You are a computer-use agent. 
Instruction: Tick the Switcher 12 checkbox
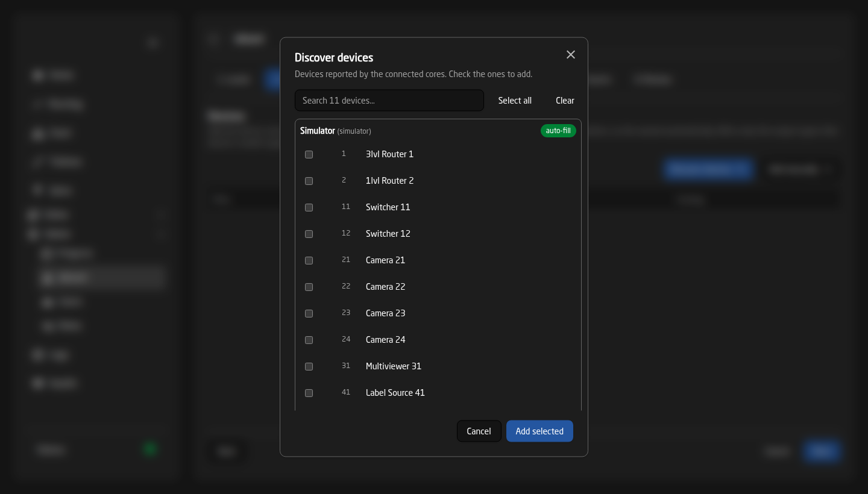pyautogui.click(x=309, y=234)
